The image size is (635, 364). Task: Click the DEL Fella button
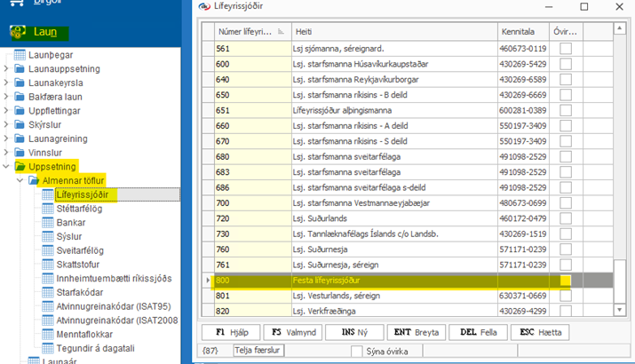pyautogui.click(x=479, y=332)
